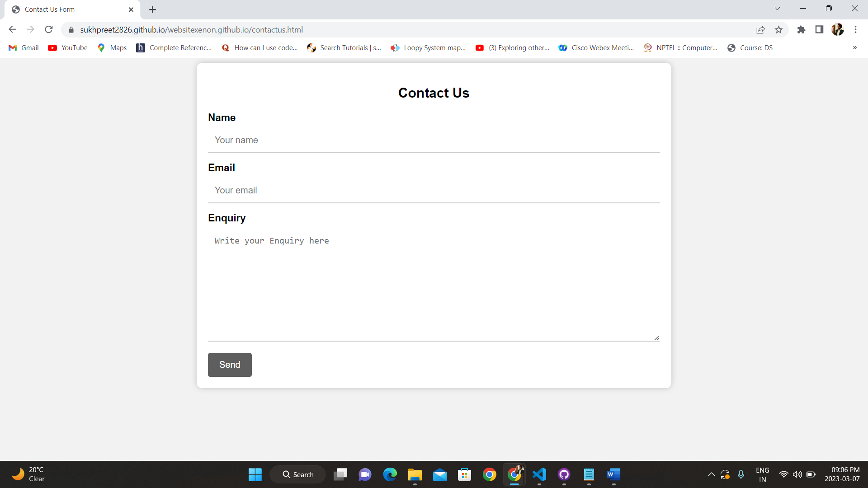Click the share page icon
This screenshot has width=868, height=488.
click(x=760, y=30)
